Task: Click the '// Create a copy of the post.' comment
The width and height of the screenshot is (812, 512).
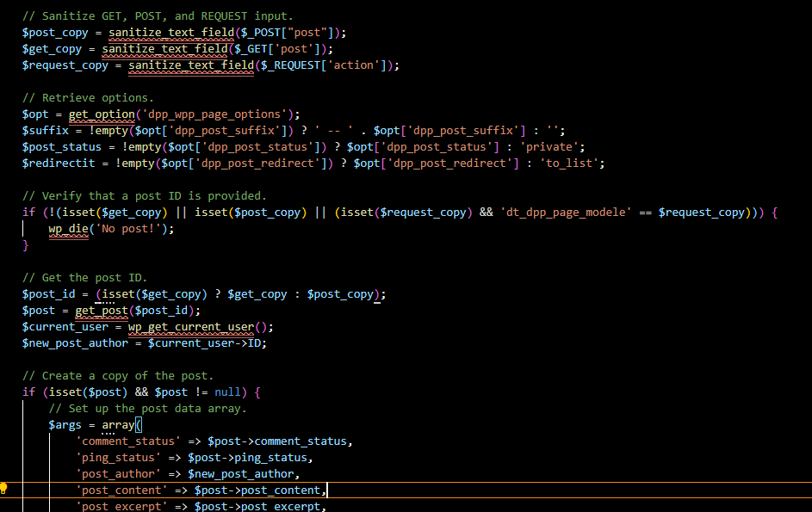Action: (x=118, y=376)
